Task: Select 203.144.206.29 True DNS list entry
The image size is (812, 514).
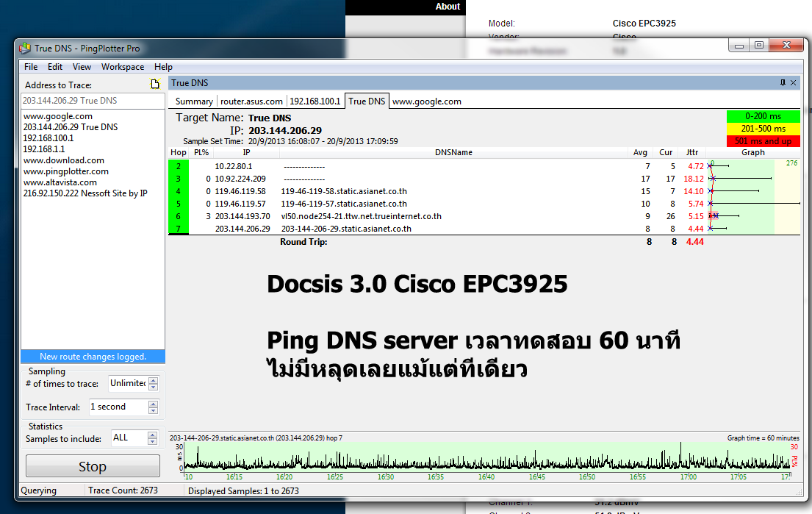Action: (71, 127)
